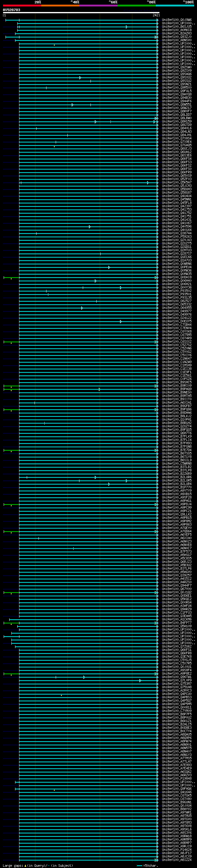Select hit label UniRef100_Q6UCJ3
This screenshot has width=197, height=868.
click(177, 149)
